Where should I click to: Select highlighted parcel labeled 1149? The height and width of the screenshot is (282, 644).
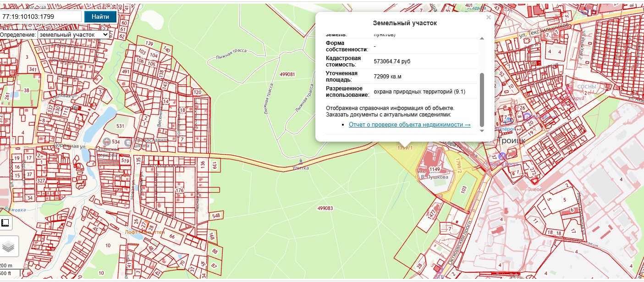(435, 169)
